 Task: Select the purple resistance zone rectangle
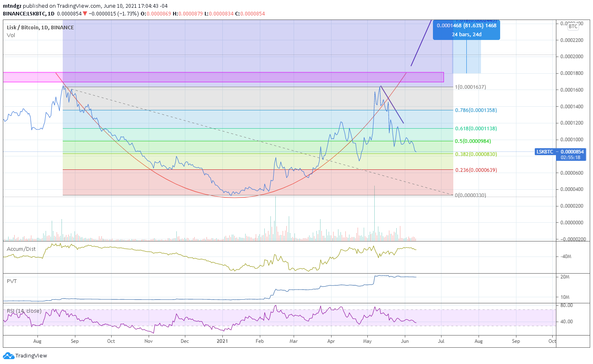click(x=223, y=77)
